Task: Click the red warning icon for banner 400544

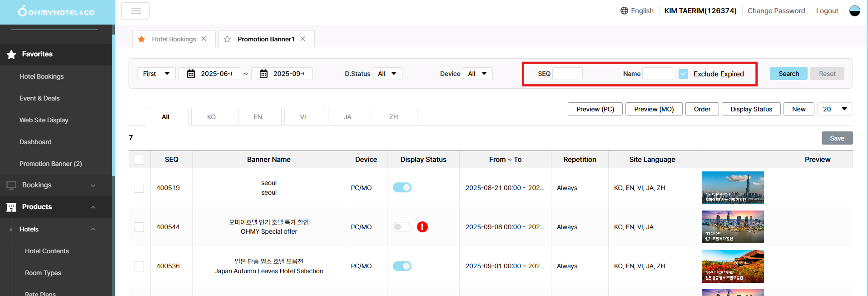Action: pos(422,227)
